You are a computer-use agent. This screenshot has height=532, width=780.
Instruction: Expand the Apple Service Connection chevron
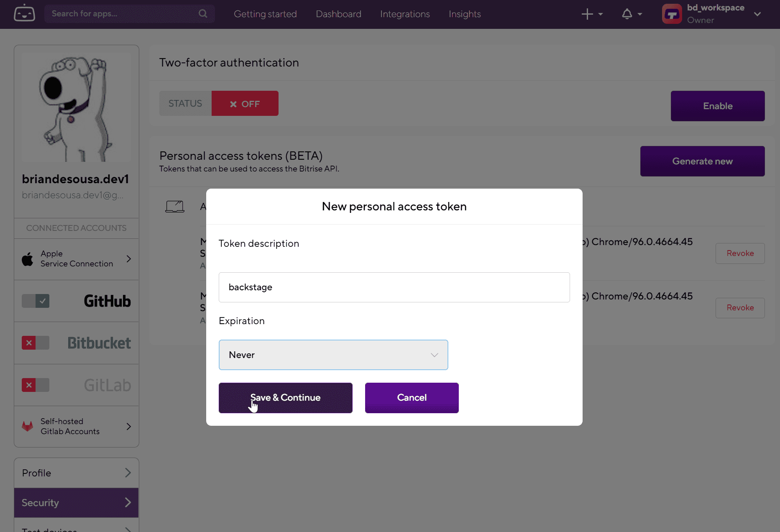point(129,259)
